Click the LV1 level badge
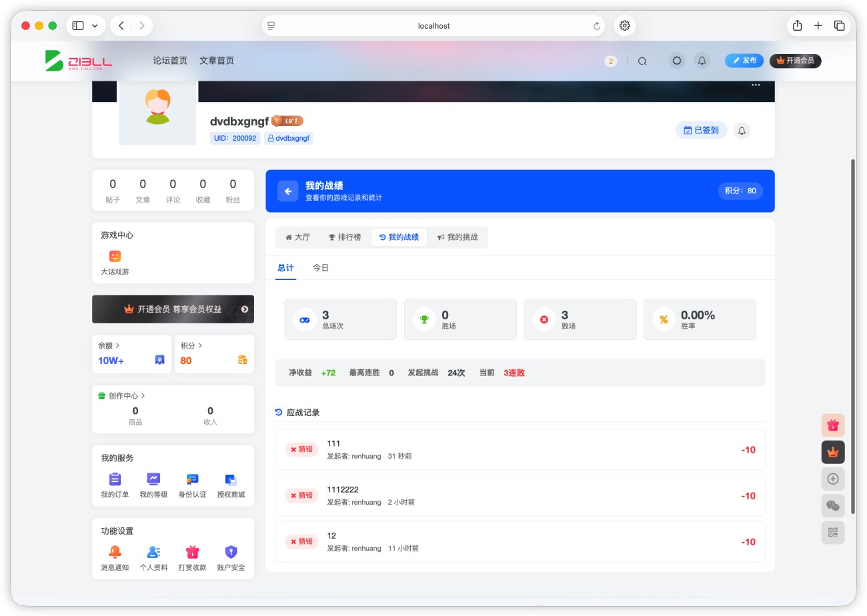867x616 pixels. point(287,121)
